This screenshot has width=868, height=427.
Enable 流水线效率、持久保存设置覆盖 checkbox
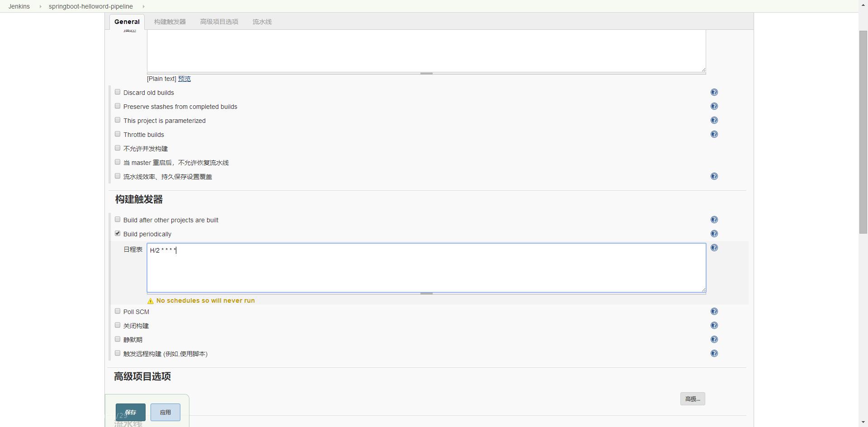(118, 176)
